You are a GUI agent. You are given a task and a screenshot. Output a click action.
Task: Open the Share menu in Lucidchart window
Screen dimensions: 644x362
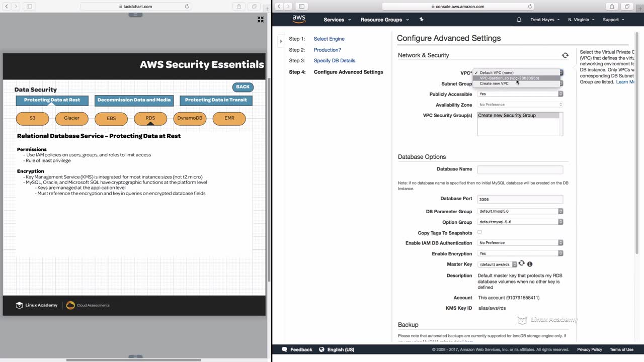[x=239, y=7]
